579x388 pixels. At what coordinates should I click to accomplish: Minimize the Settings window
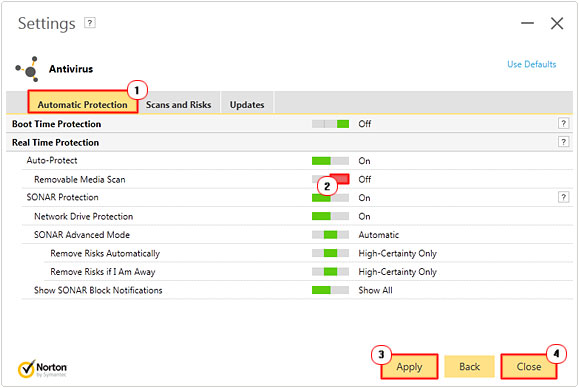pos(527,23)
